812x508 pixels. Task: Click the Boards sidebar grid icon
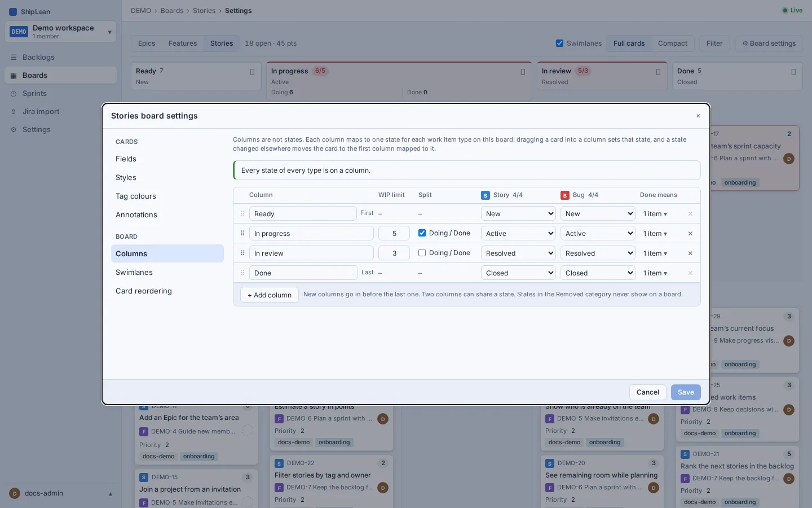(14, 76)
